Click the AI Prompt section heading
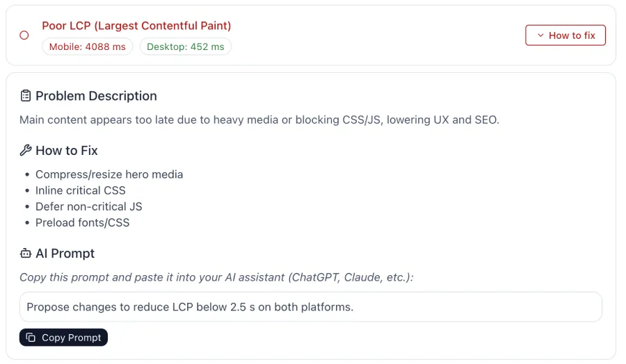 click(65, 254)
